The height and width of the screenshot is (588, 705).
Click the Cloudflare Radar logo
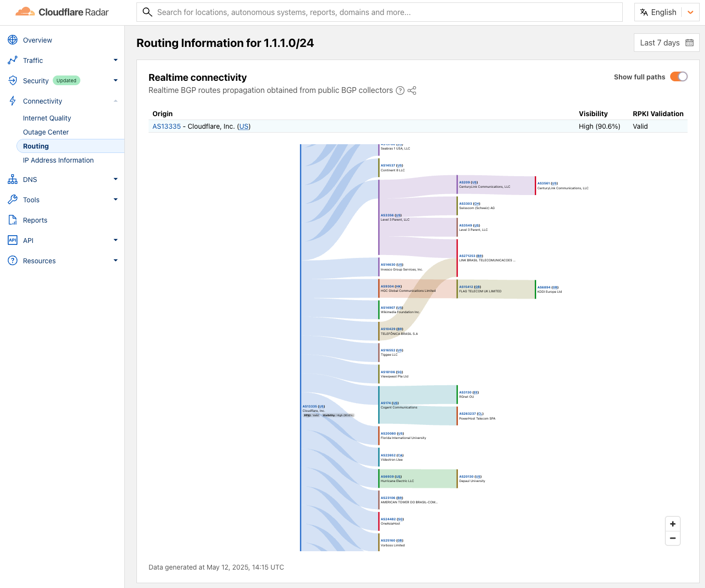(62, 12)
